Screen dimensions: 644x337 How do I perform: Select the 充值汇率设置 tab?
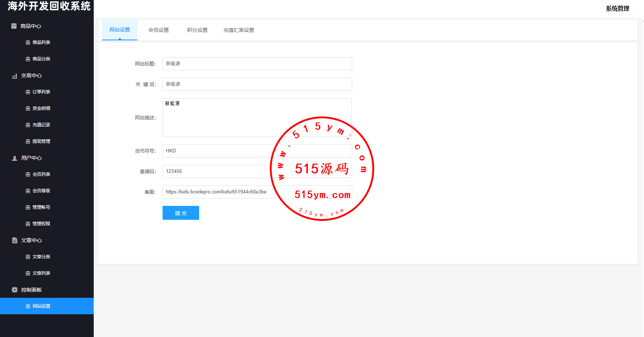coord(239,30)
